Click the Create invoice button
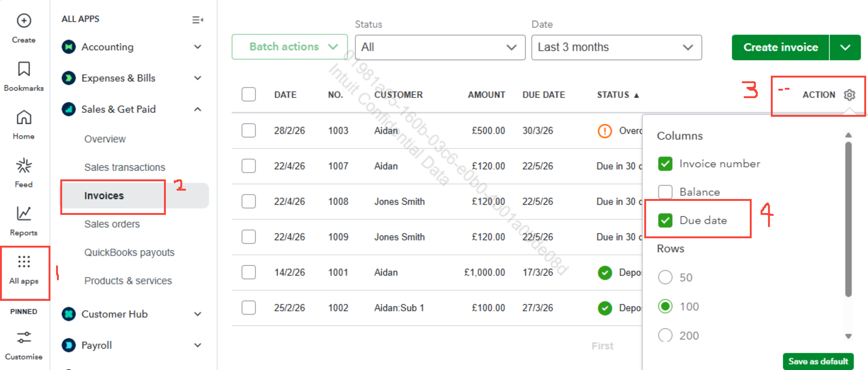Image resolution: width=868 pixels, height=370 pixels. click(780, 47)
